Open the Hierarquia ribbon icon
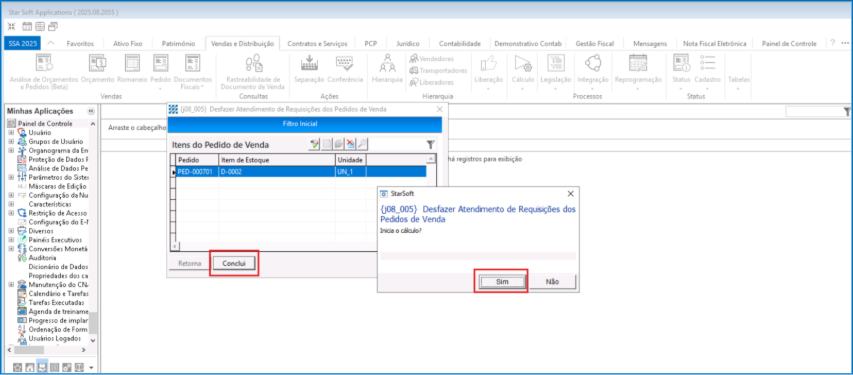 click(387, 69)
